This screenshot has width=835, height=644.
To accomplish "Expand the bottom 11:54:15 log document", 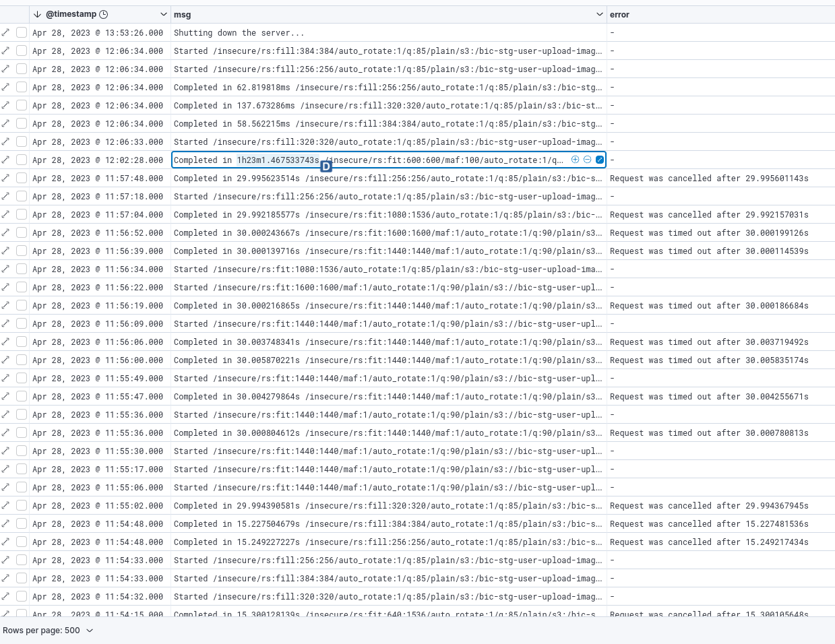I will (5, 614).
